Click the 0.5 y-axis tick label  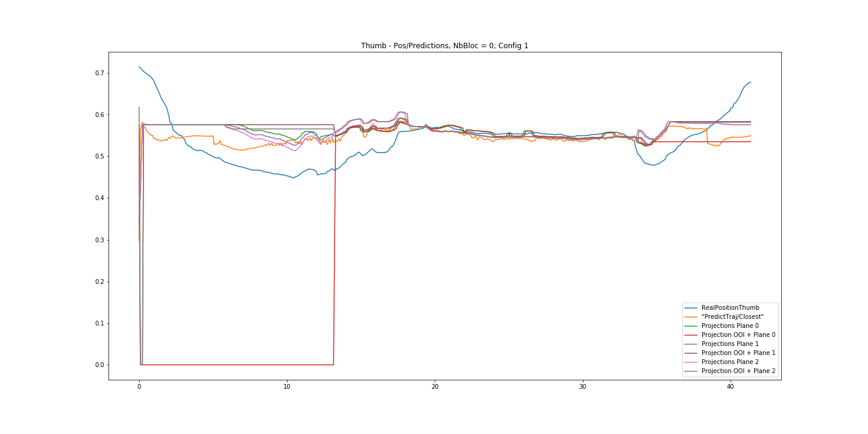(99, 157)
